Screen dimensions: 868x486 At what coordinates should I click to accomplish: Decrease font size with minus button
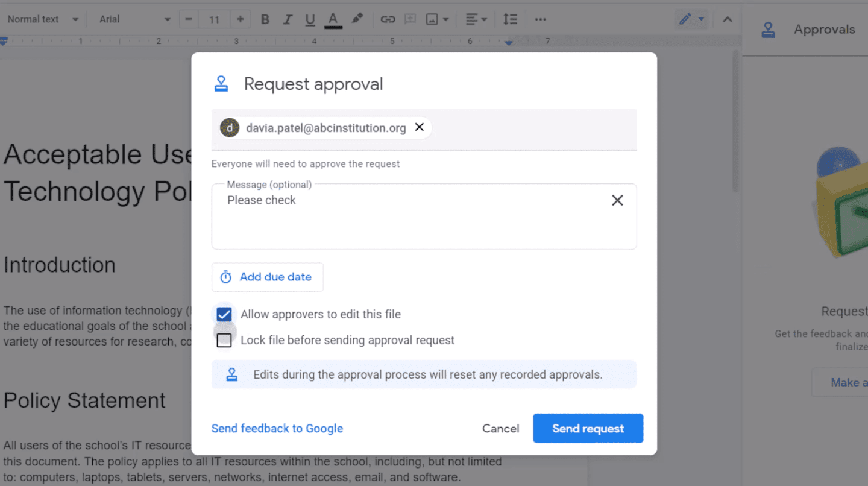[x=189, y=19]
